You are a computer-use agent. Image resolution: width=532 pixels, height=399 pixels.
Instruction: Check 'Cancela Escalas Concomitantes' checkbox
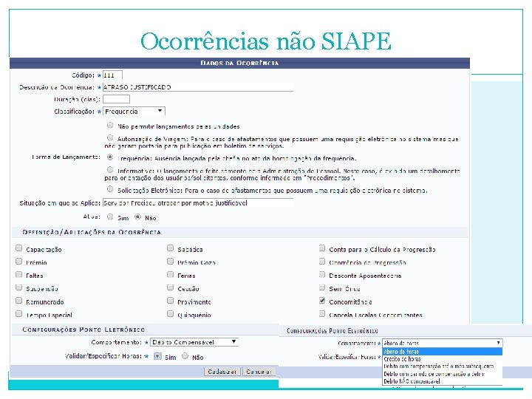(322, 314)
